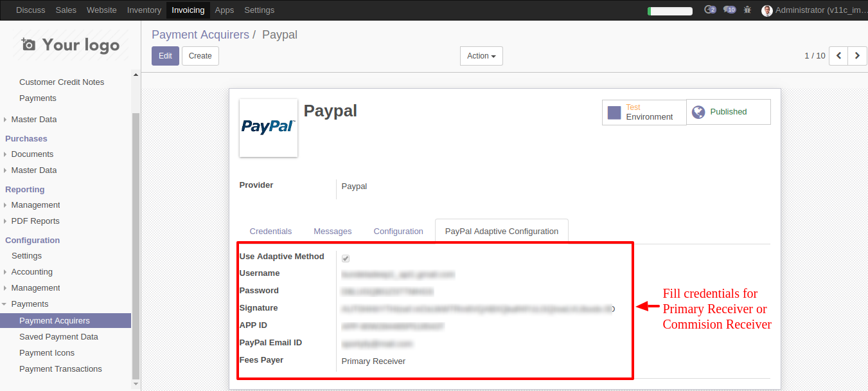This screenshot has width=868, height=391.
Task: Open Payments under invoicing sidebar
Action: click(x=38, y=98)
